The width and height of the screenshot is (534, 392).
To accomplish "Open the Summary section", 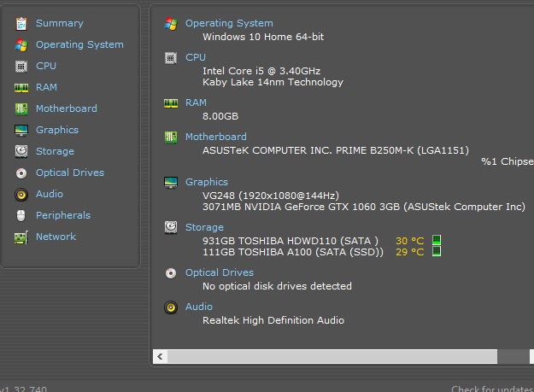I will point(60,23).
